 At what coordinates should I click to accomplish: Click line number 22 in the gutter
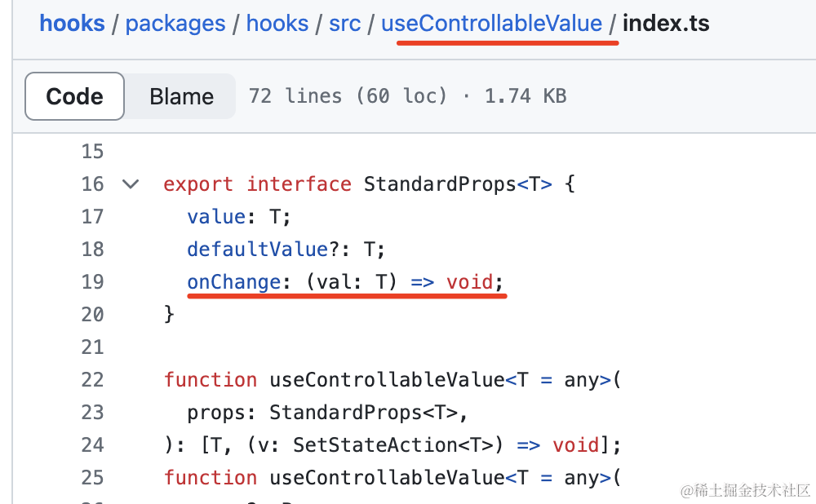[x=93, y=380]
